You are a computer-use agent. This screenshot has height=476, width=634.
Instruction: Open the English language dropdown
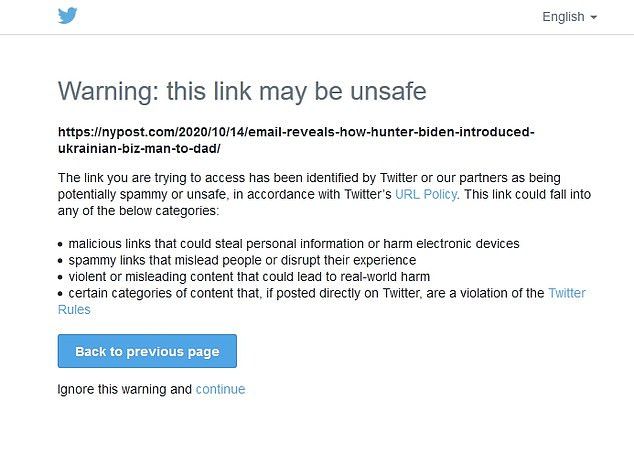pyautogui.click(x=569, y=17)
